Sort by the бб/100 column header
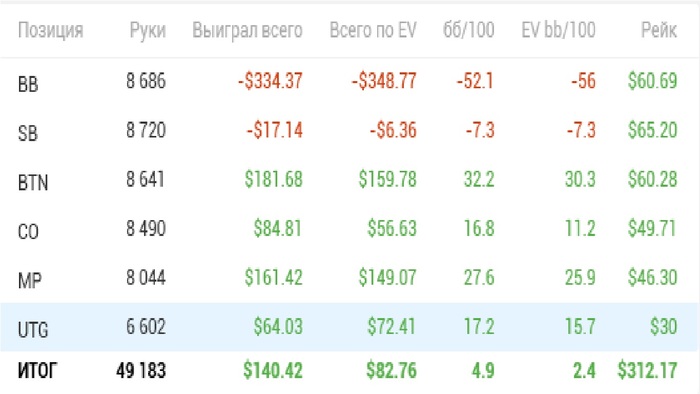 468,30
